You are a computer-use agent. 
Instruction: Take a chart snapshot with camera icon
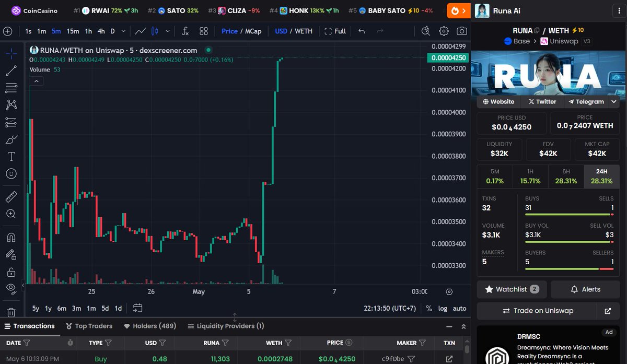tap(462, 31)
